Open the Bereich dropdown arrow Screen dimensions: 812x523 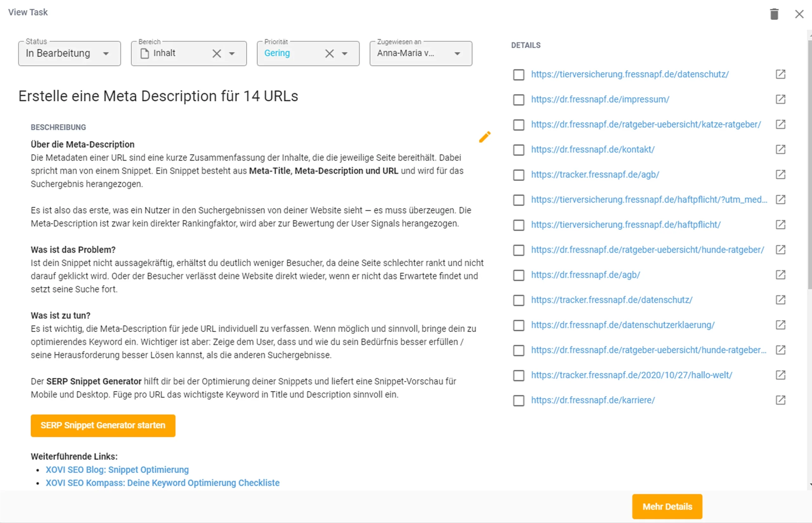click(x=232, y=54)
